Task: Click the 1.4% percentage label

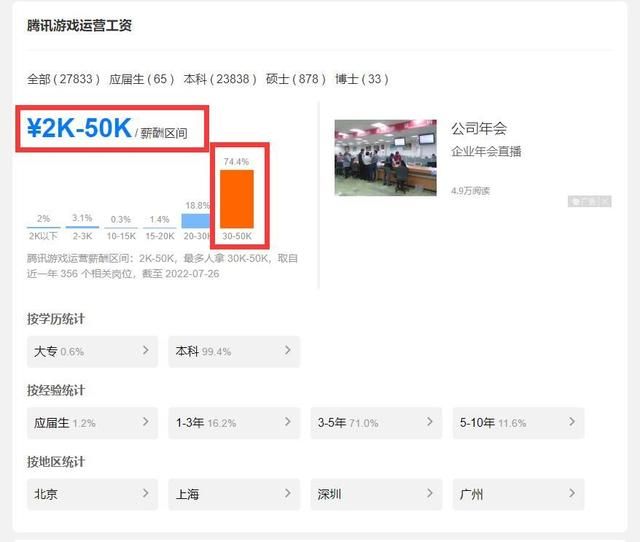Action: pos(160,219)
